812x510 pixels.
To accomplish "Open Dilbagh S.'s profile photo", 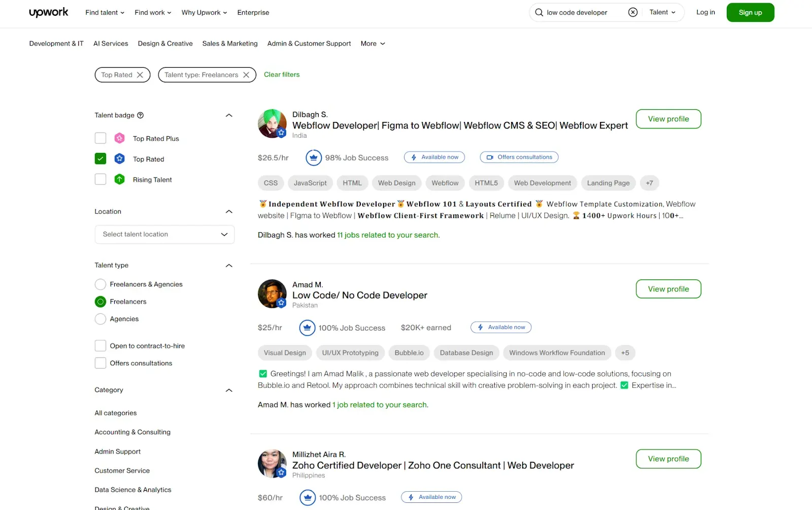I will [x=273, y=123].
